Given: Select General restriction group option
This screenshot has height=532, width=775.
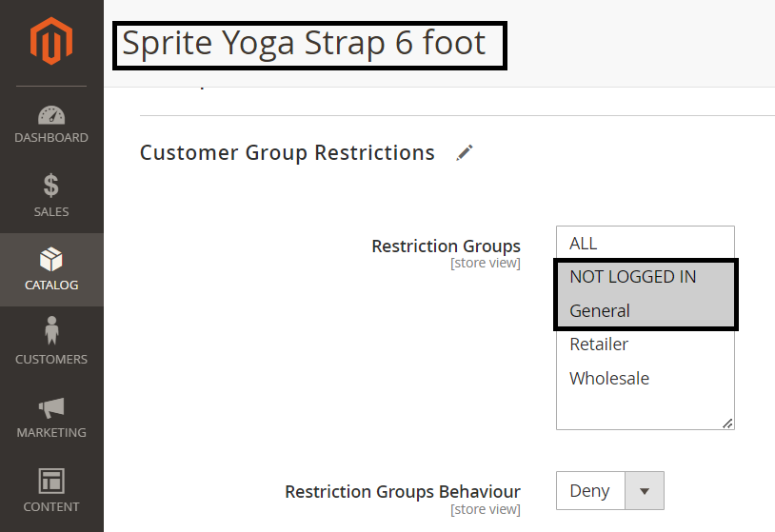Looking at the screenshot, I should pos(600,311).
